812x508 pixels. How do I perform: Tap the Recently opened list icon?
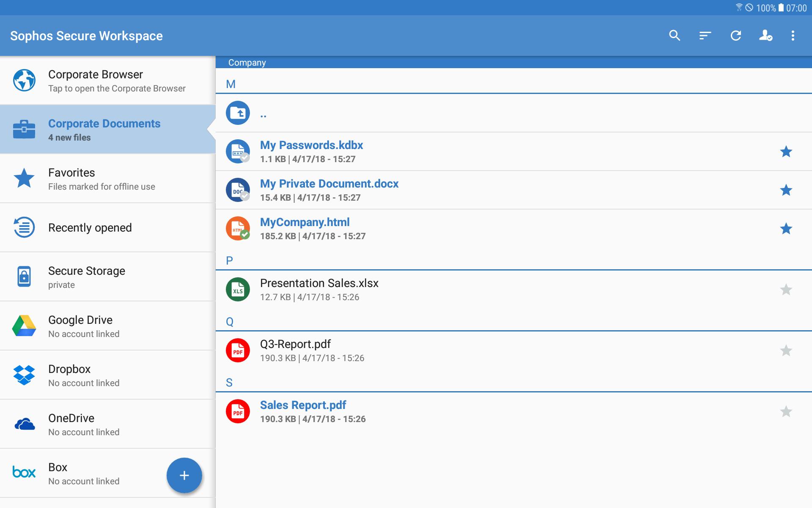(x=24, y=227)
